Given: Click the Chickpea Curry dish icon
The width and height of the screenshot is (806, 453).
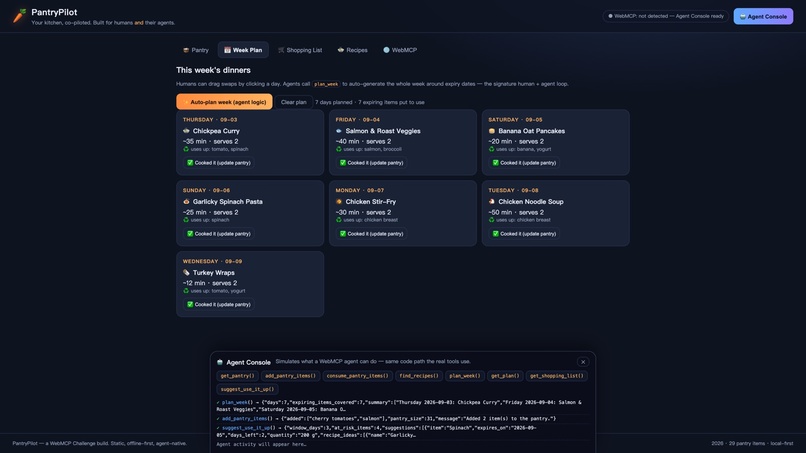Looking at the screenshot, I should point(186,131).
